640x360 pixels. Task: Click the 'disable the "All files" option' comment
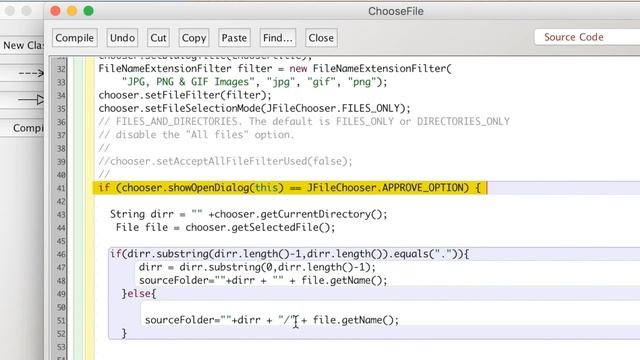(x=196, y=135)
